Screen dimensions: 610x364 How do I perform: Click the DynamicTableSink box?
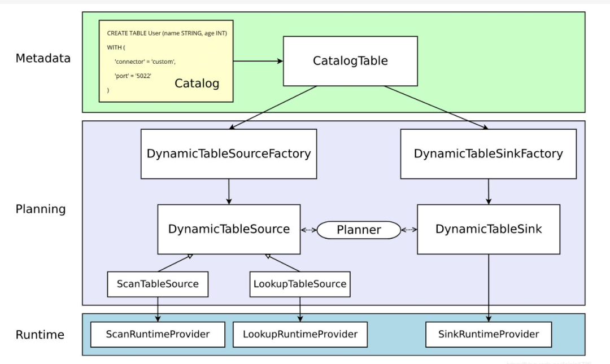[488, 229]
